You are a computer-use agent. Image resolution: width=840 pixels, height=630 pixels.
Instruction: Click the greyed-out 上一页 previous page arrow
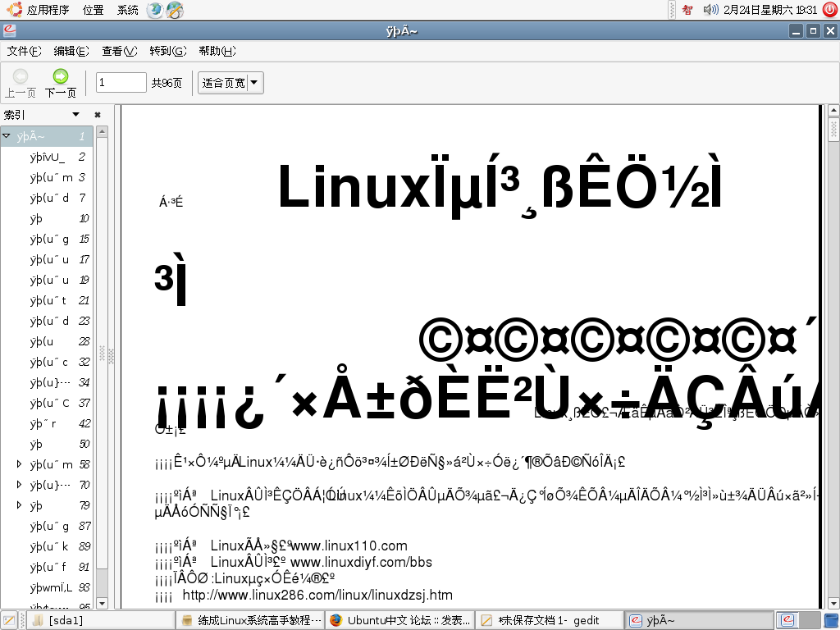point(21,84)
